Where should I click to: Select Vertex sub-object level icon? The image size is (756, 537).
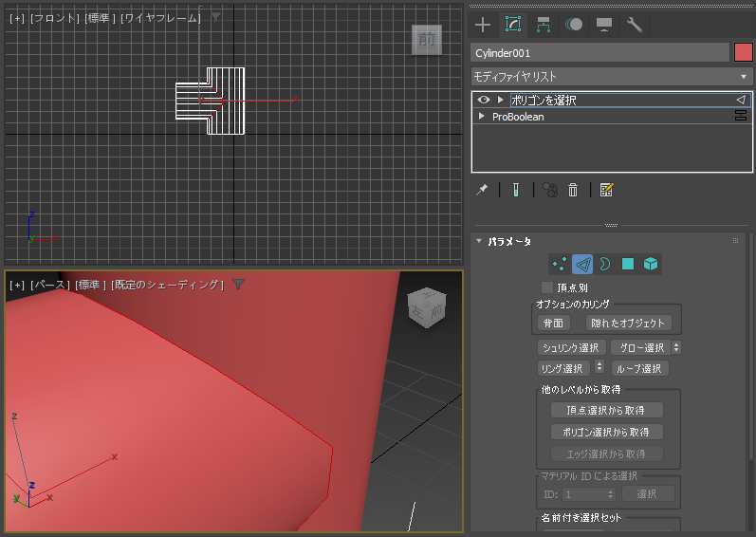tap(560, 264)
